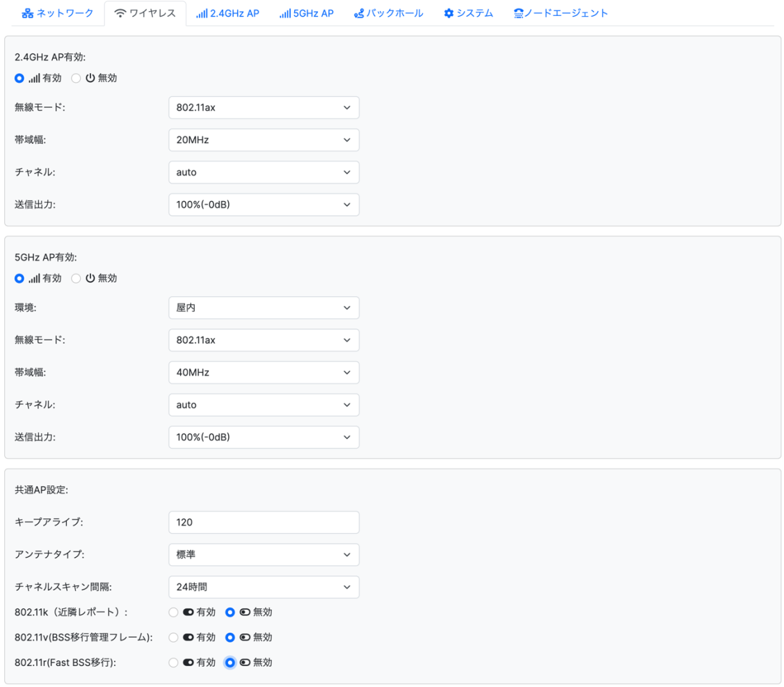Click the 環境 label
Viewport: 784px width, 687px height.
pos(26,308)
